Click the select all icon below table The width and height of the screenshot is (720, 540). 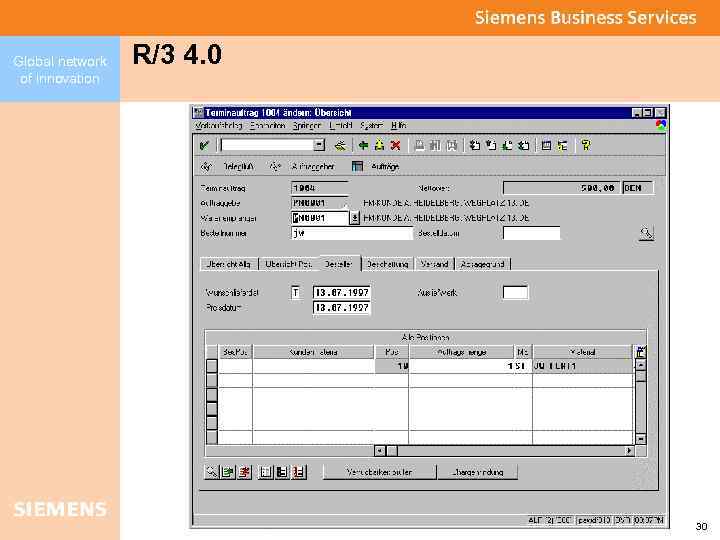click(266, 472)
